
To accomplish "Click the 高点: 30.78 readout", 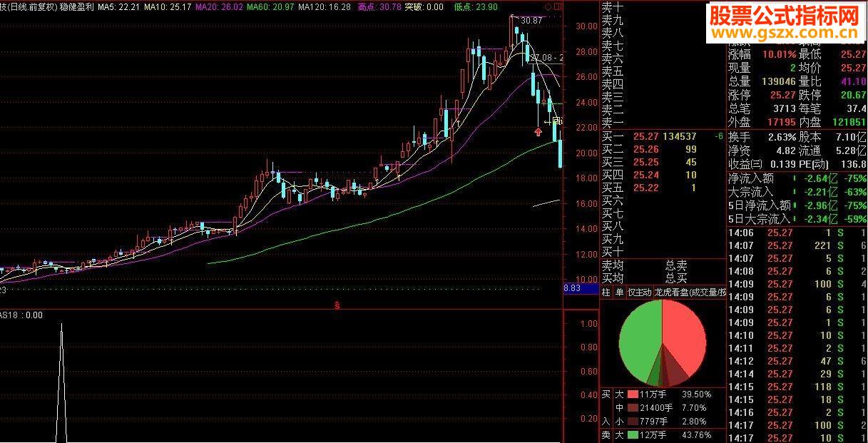I will coord(378,6).
